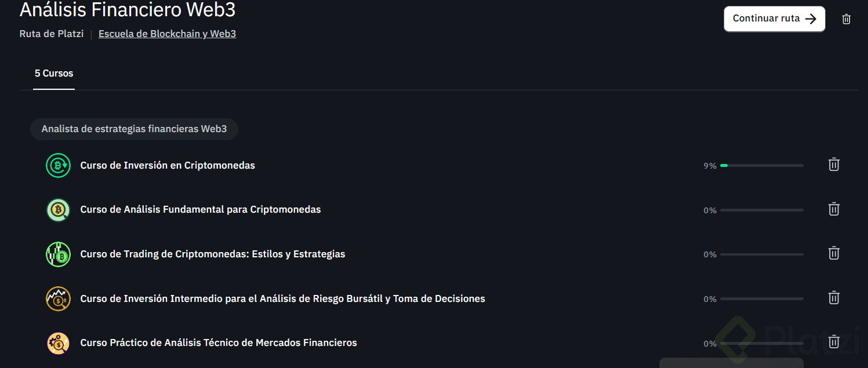
Task: Click the Inversión en Criptomonedas course icon
Action: click(x=58, y=165)
